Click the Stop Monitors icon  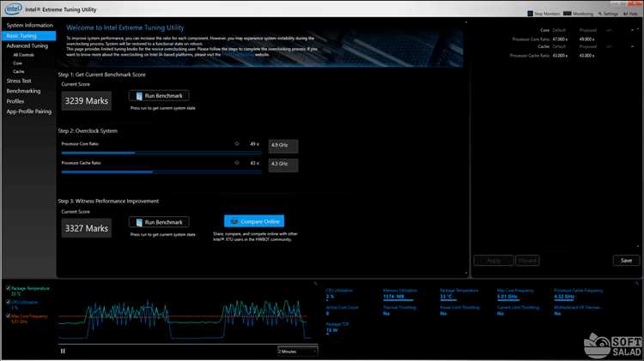[x=530, y=14]
